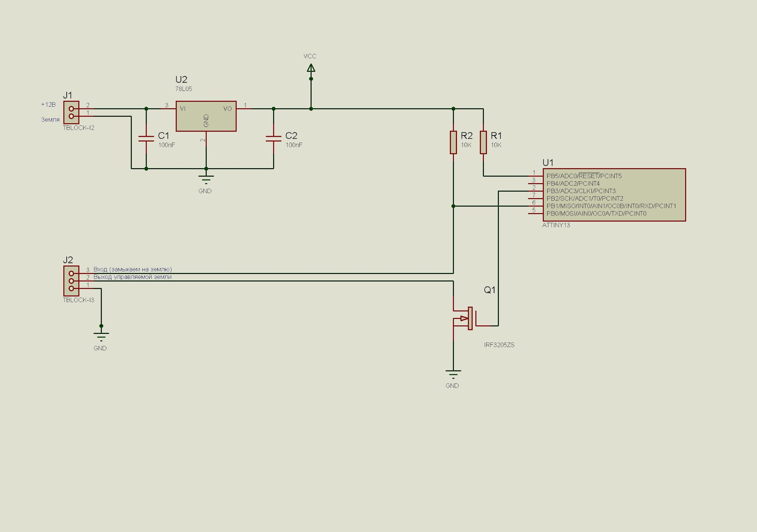Screen dimensions: 757x532
Task: Click the ground symbol below Q1
Action: click(453, 374)
